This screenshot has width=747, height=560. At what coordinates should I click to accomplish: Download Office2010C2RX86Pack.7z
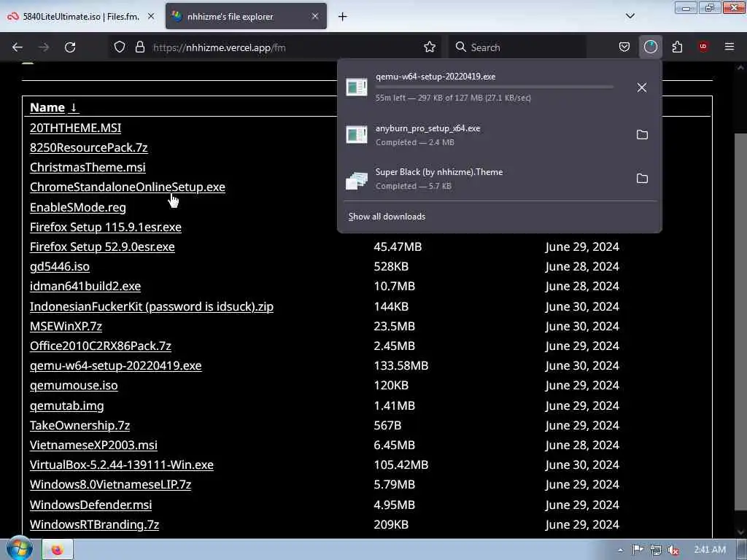[101, 346]
